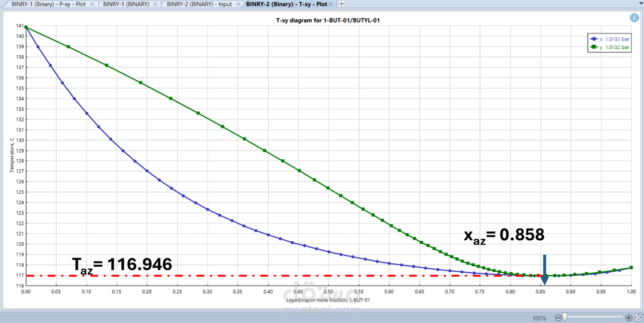This screenshot has width=644, height=323.
Task: Switch to BINRY-1 (BINARY) tab
Action: pyautogui.click(x=126, y=4)
